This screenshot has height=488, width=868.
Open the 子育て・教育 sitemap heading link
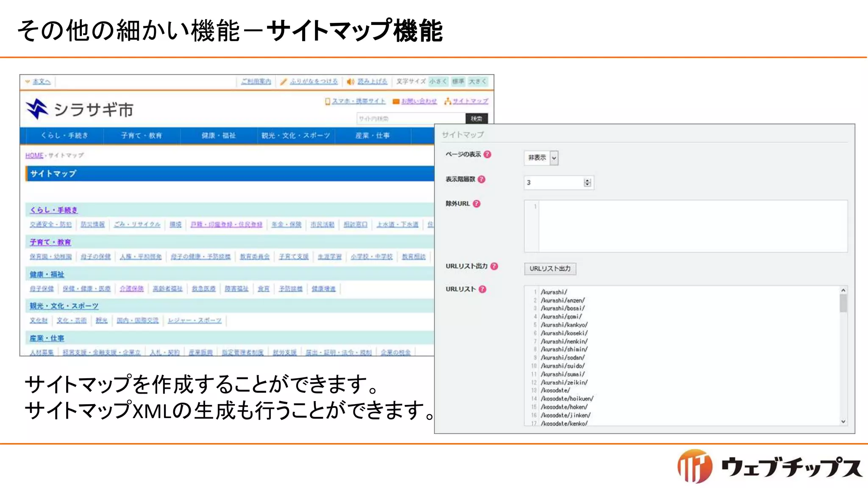(50, 242)
